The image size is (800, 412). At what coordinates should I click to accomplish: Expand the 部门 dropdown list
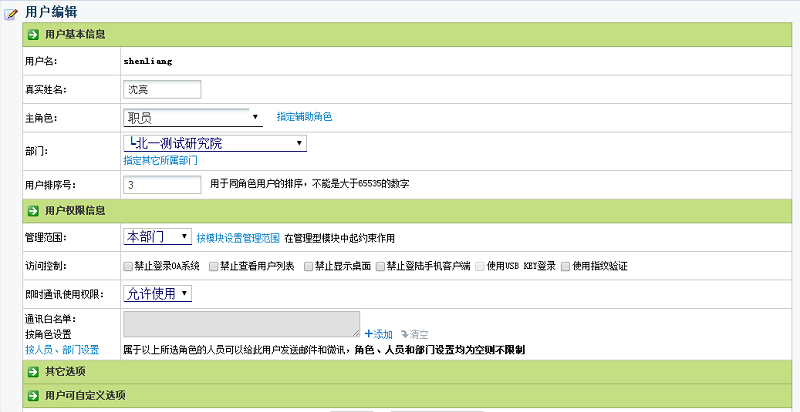pyautogui.click(x=214, y=144)
